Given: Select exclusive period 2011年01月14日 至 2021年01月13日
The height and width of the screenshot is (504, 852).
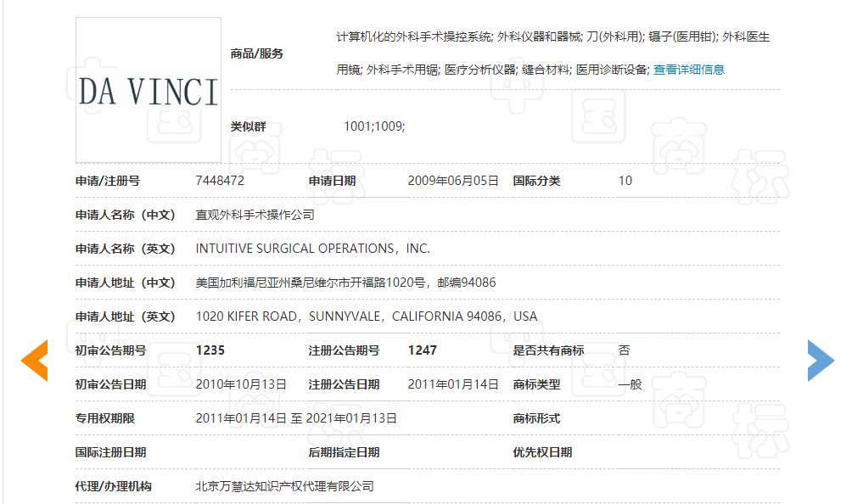Looking at the screenshot, I should pyautogui.click(x=296, y=418).
